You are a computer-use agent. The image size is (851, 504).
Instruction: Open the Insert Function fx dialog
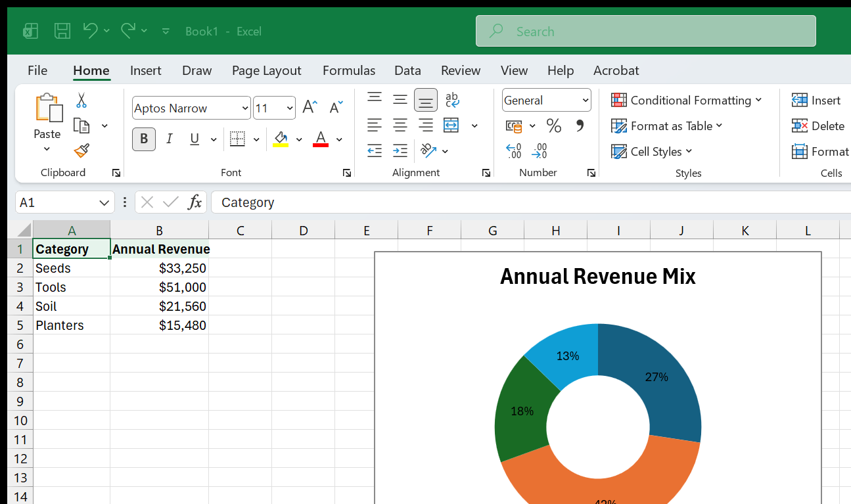pos(195,202)
